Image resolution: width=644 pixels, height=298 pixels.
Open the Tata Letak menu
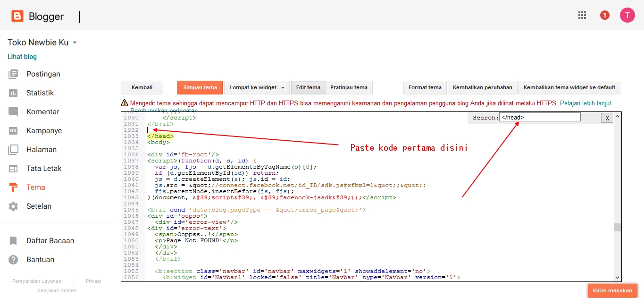(44, 169)
